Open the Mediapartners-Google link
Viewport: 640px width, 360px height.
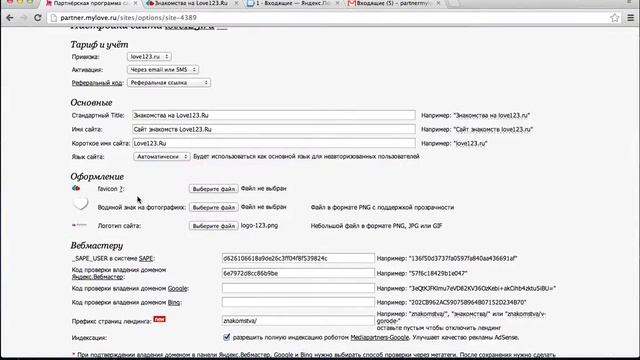[x=380, y=338]
